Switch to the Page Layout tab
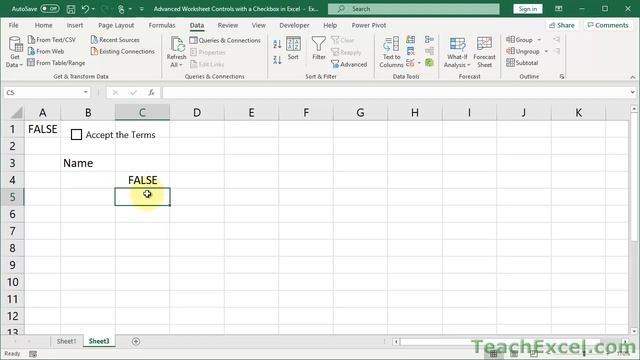Viewport: 640px width, 360px height. click(x=116, y=25)
